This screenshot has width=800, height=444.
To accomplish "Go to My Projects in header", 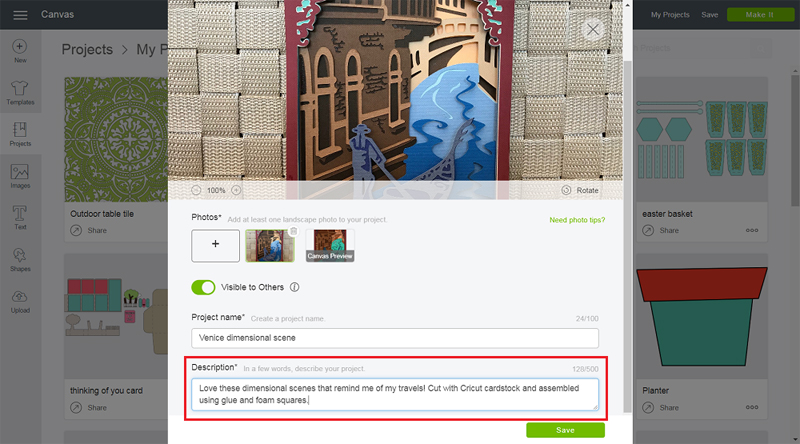I will coord(670,15).
